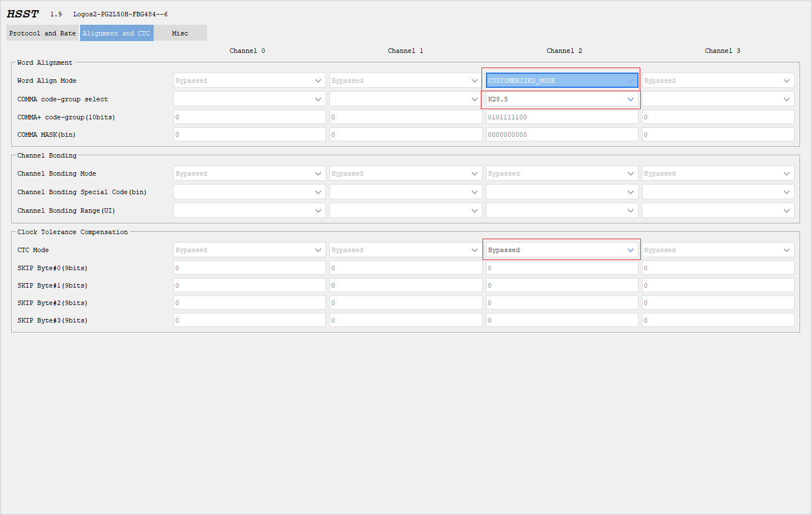This screenshot has height=515, width=812.
Task: Open the CUSTOMERIZED_MODE dropdown on Channel 2
Action: [x=561, y=80]
